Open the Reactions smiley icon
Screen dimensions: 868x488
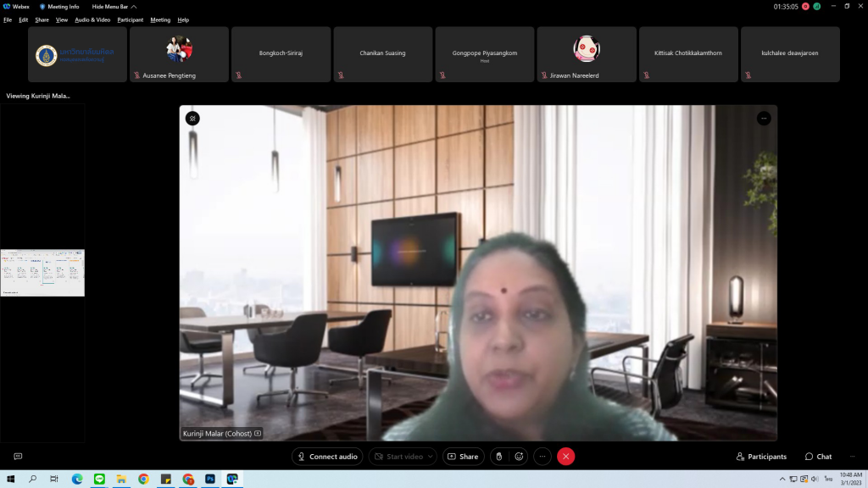[x=519, y=457]
